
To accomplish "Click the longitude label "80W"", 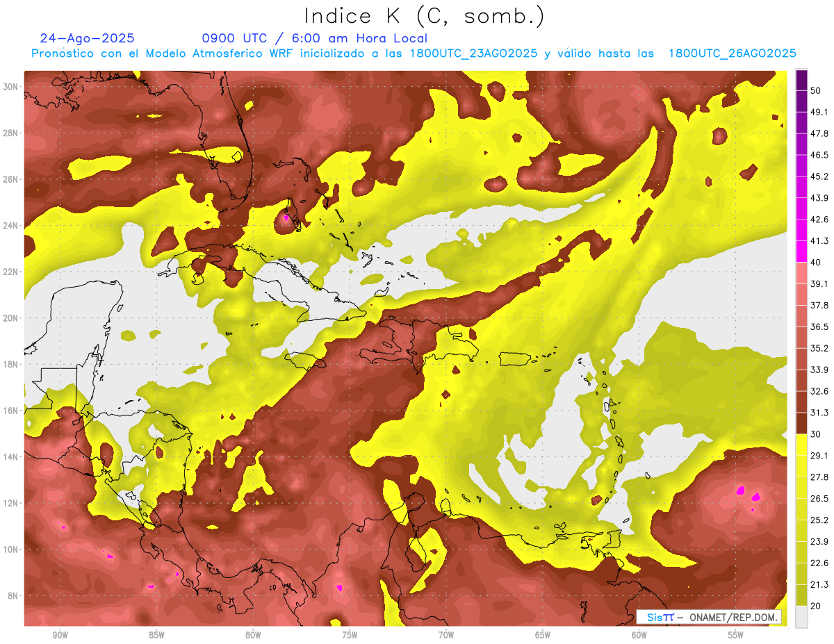I will 253,635.
